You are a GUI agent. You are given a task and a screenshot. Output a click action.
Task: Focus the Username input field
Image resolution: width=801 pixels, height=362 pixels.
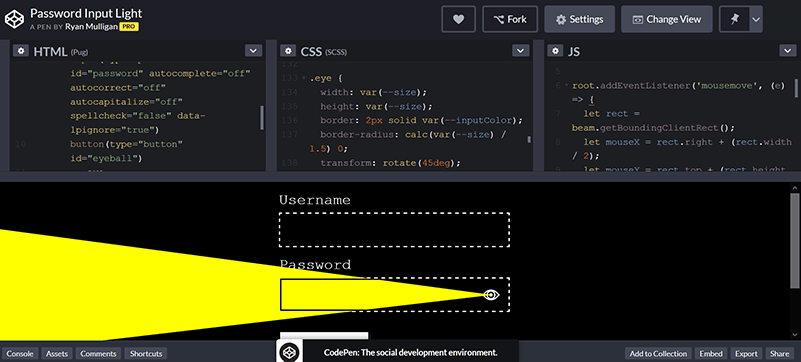pyautogui.click(x=394, y=230)
